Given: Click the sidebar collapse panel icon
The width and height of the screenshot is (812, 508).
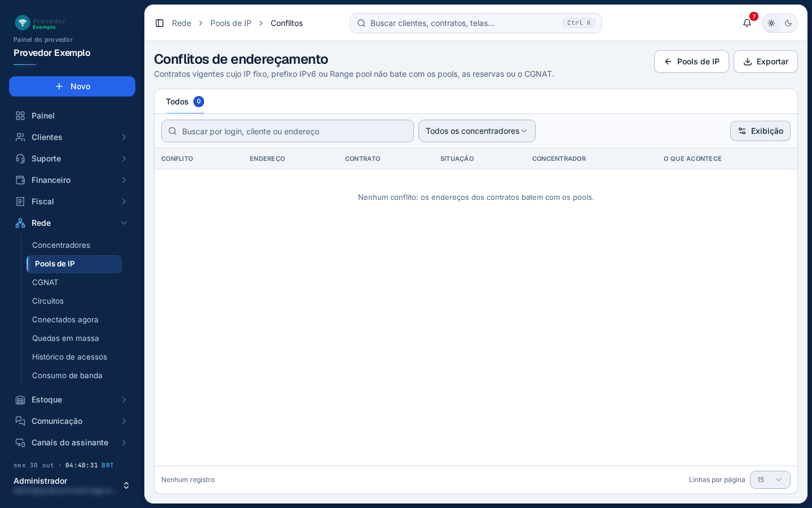Looking at the screenshot, I should [x=160, y=23].
